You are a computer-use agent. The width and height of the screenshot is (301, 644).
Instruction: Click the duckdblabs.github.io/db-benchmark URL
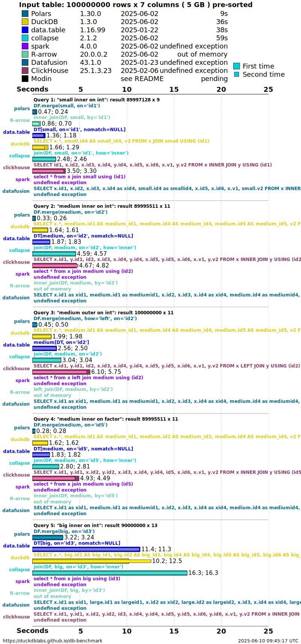[x=53, y=641]
